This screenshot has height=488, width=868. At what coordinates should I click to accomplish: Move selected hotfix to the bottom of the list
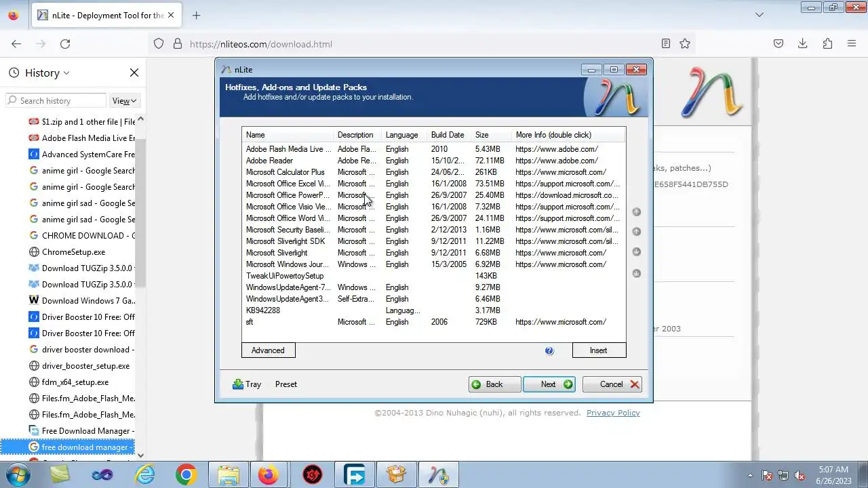pyautogui.click(x=637, y=274)
